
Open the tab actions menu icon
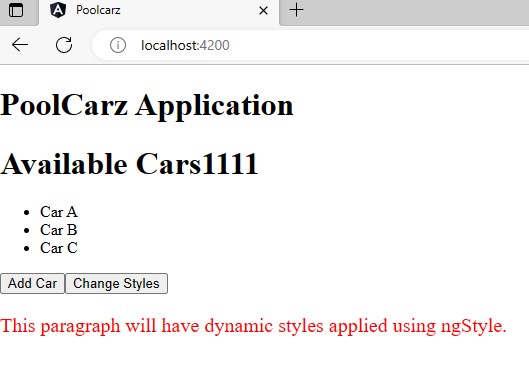point(16,10)
